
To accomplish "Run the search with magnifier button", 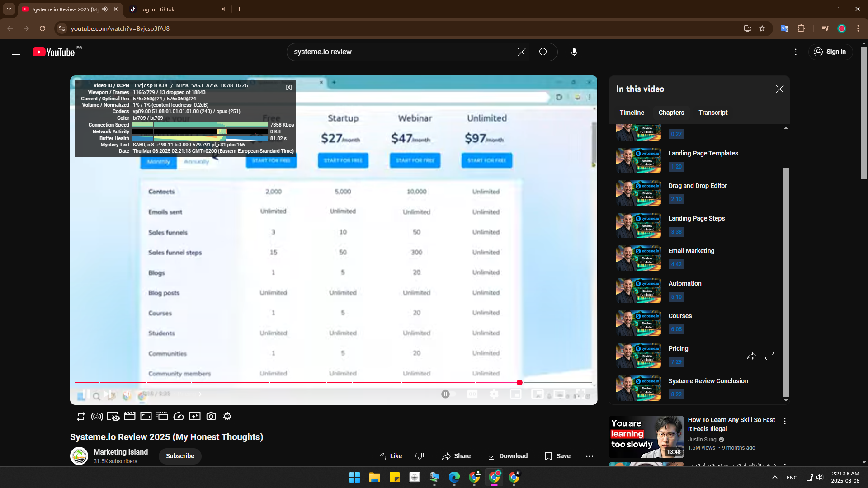I will [543, 52].
